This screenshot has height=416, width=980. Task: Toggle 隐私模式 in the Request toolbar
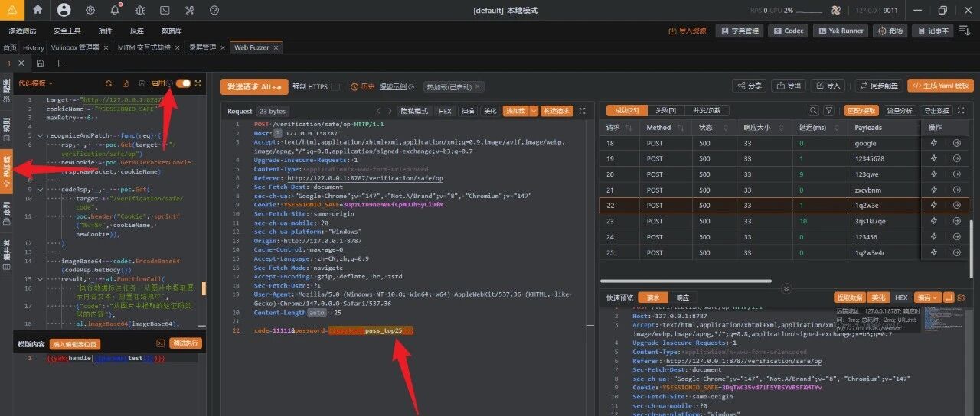pyautogui.click(x=414, y=111)
